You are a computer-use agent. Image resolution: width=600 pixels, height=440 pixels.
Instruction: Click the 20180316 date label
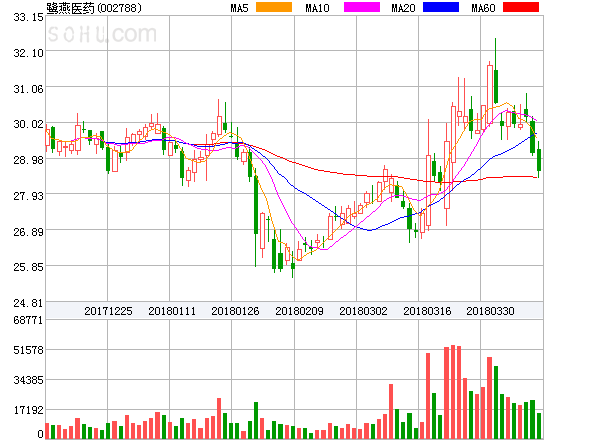427,311
